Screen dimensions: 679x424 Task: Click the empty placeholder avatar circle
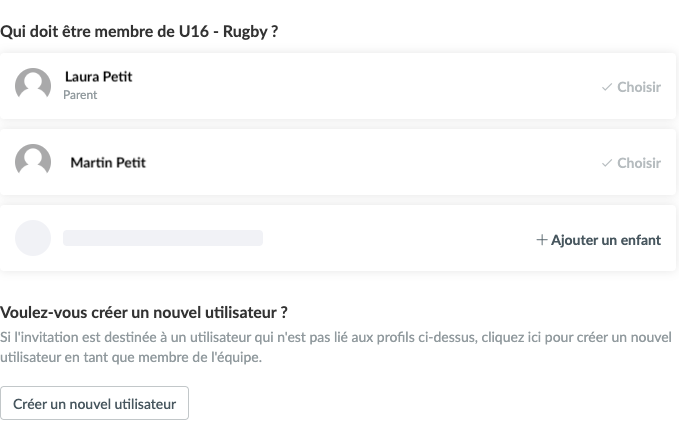tap(33, 238)
